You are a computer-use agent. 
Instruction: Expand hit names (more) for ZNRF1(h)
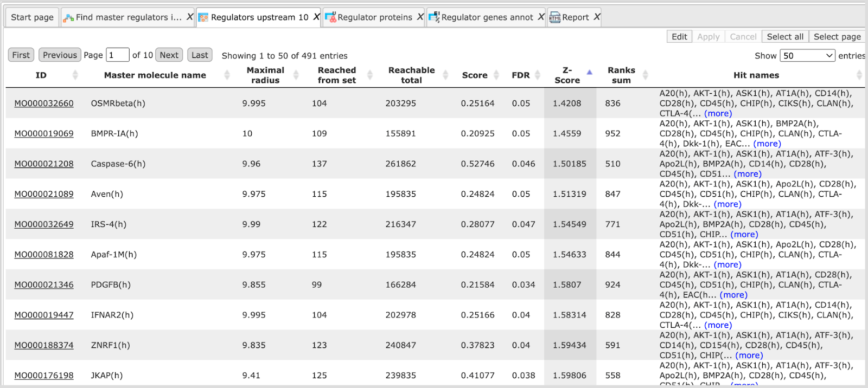749,355
